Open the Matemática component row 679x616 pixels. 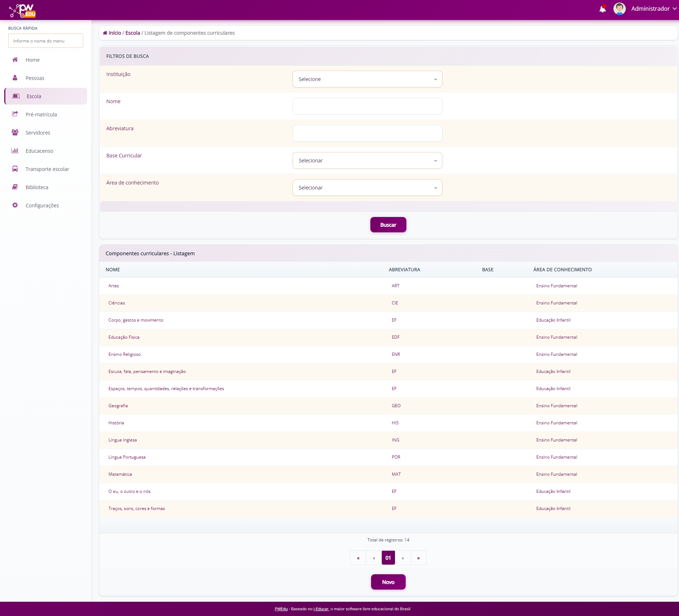pos(120,474)
